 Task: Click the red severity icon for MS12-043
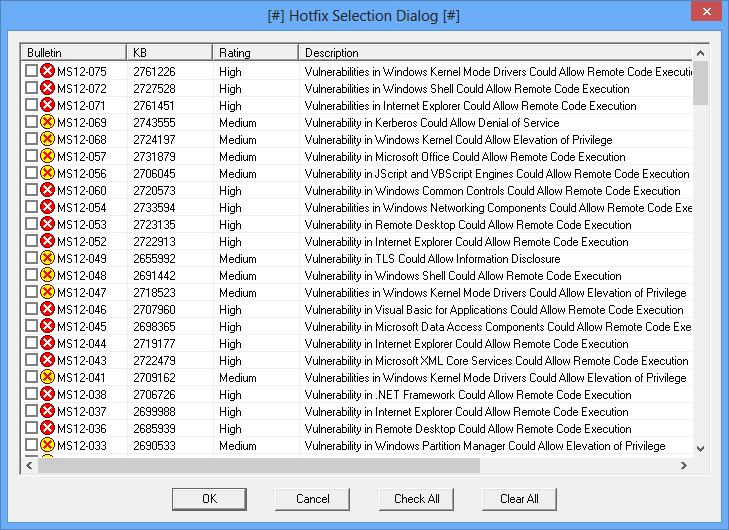tap(47, 360)
